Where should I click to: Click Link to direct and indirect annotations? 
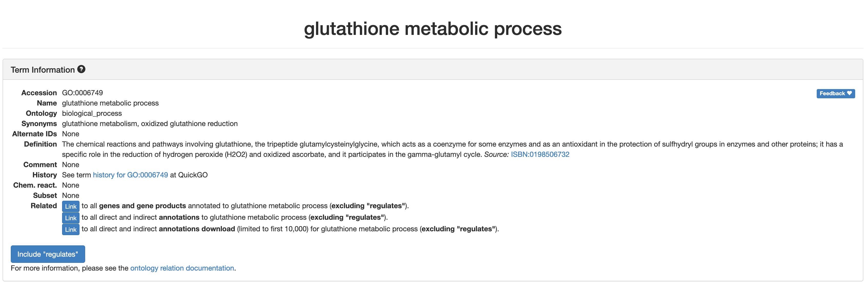coord(71,218)
